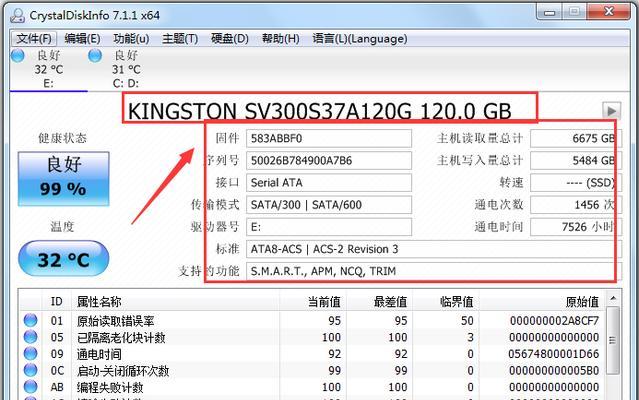The height and width of the screenshot is (400, 639).
Task: Open the 功能(u) menu
Action: point(131,39)
